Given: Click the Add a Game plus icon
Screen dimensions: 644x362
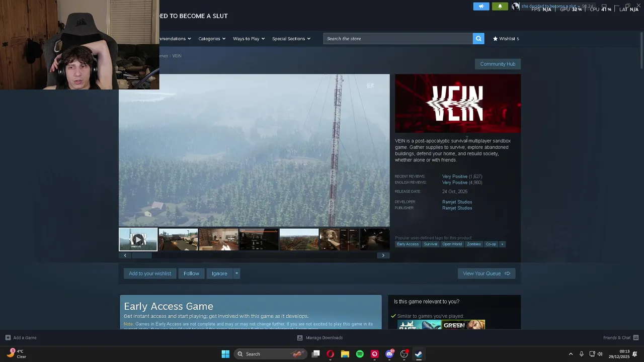Looking at the screenshot, I should (8, 338).
